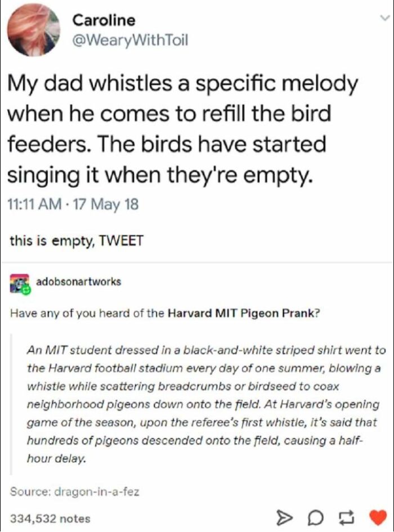Viewport: 394px width, 532px height.
Task: Toggle the red heart like button
Action: coord(378,517)
